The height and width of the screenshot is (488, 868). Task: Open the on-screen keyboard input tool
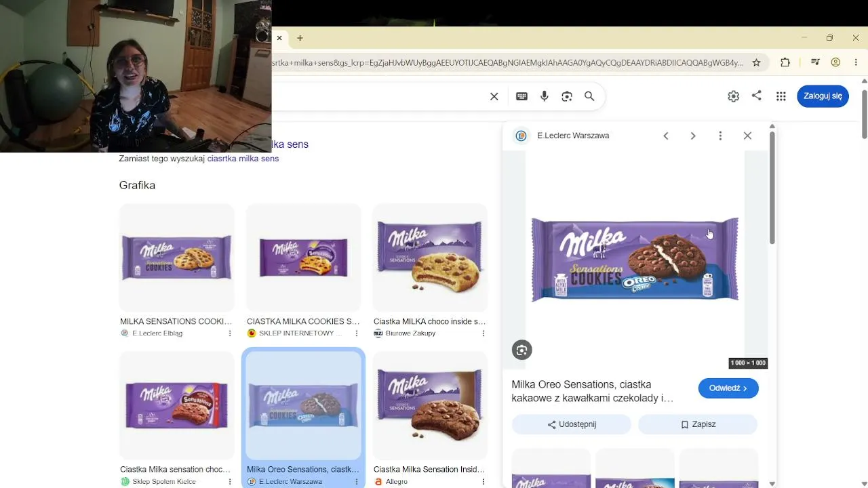click(521, 96)
